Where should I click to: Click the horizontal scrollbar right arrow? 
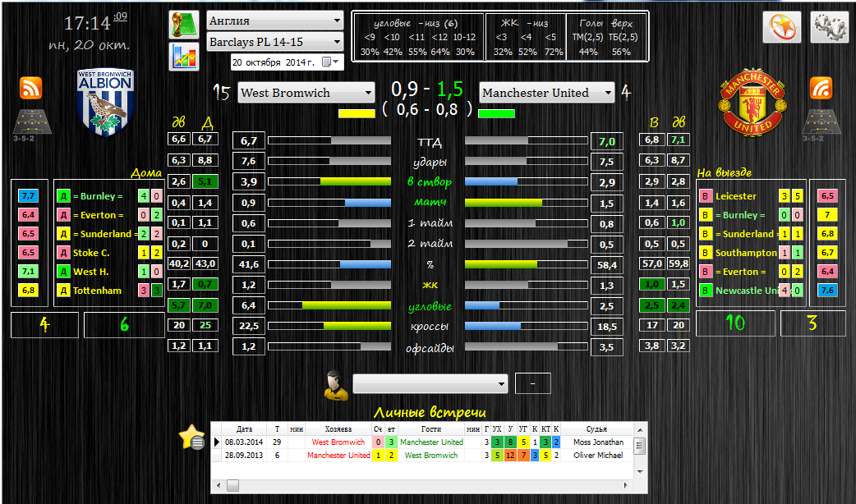[626, 485]
